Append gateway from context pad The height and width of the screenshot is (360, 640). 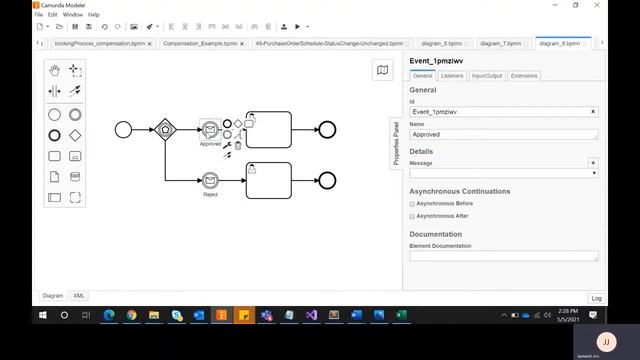[238, 124]
